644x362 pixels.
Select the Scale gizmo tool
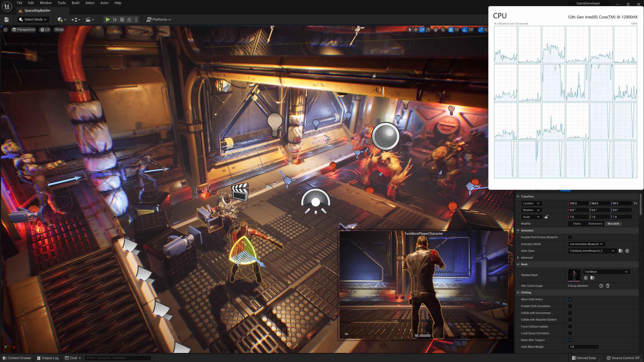[428, 30]
